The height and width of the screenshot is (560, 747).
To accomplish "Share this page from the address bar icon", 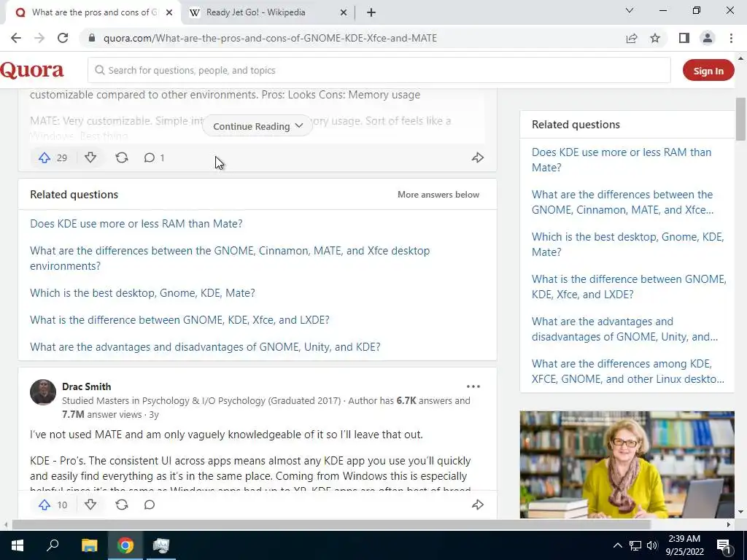I will (x=632, y=38).
